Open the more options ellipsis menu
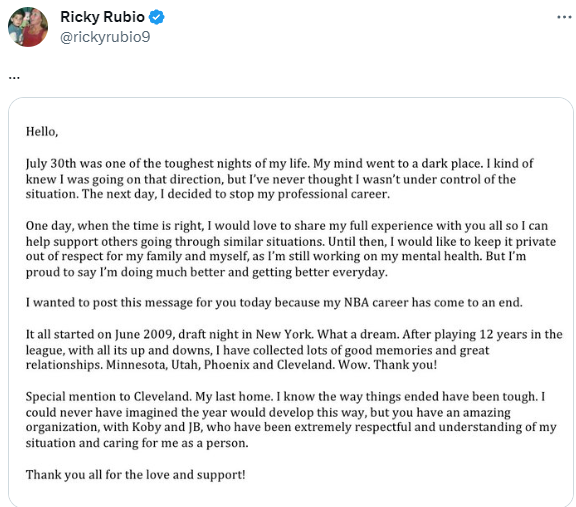 [x=564, y=17]
